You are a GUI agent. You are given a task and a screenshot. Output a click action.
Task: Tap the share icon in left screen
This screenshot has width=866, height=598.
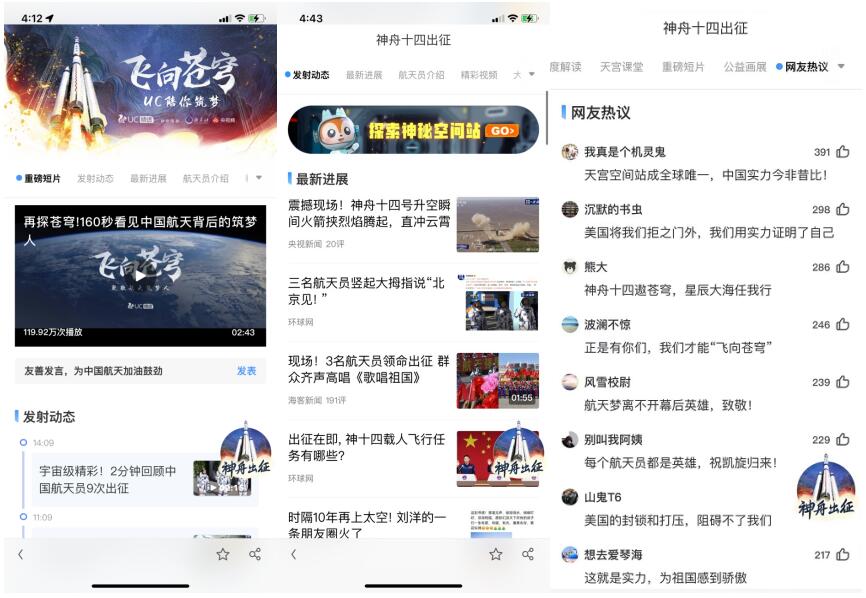[x=255, y=554]
